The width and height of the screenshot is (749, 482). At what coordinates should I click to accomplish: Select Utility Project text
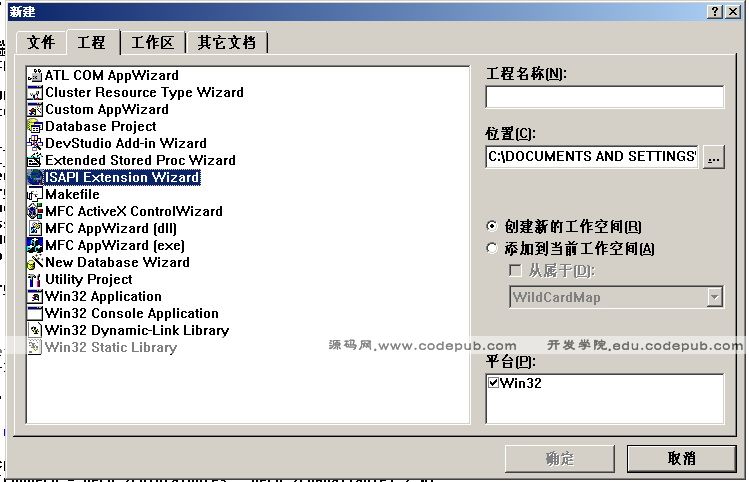pyautogui.click(x=88, y=279)
